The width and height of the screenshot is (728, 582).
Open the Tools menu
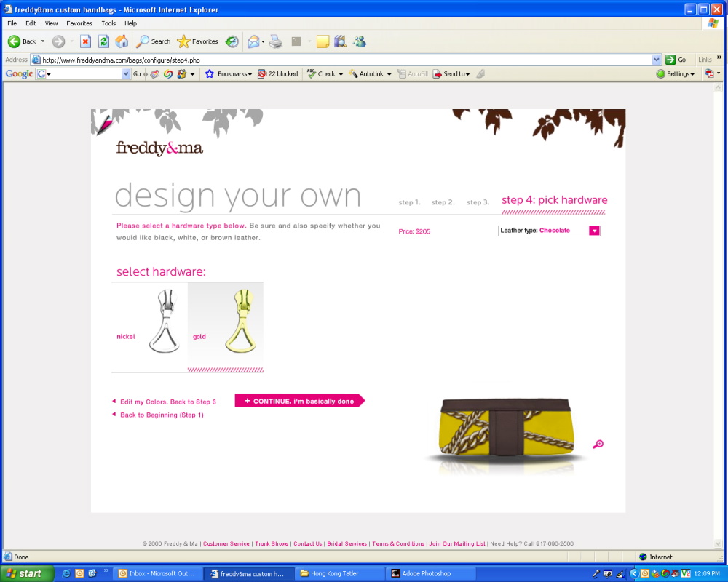(x=108, y=23)
